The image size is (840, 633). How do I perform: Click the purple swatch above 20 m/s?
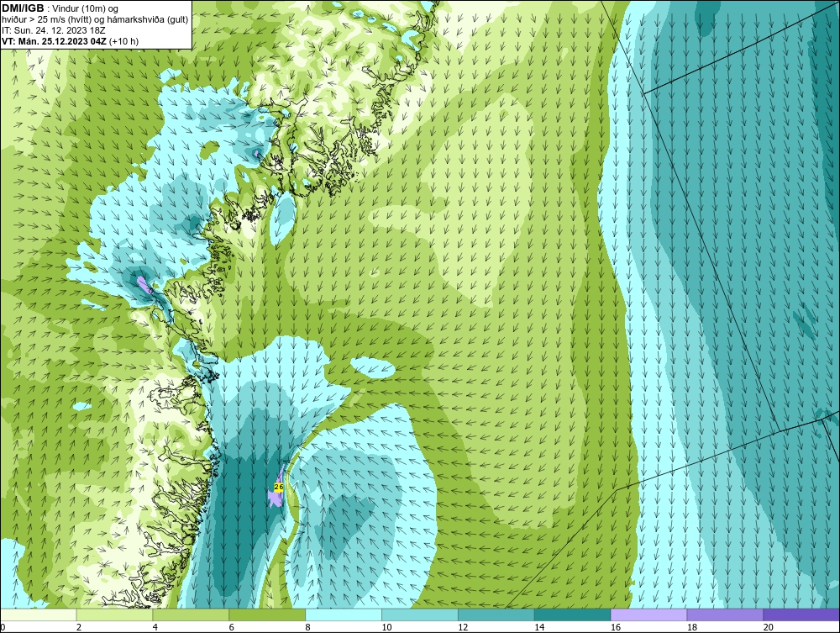[801, 615]
